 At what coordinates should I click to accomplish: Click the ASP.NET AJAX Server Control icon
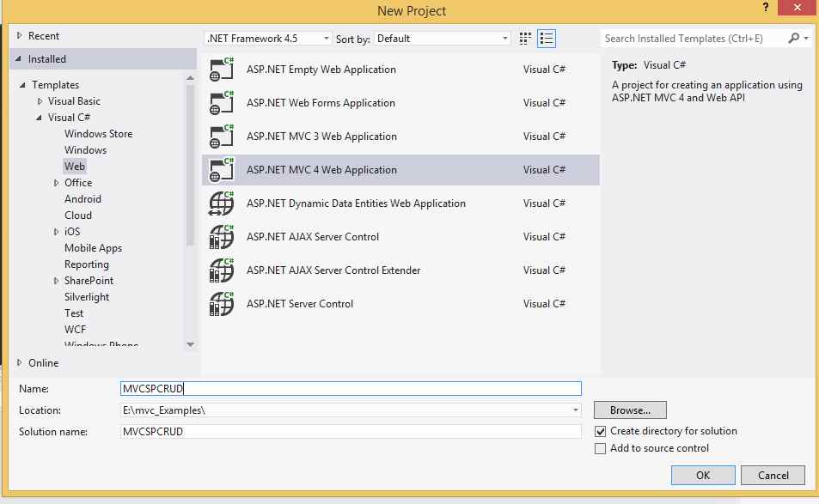point(222,236)
